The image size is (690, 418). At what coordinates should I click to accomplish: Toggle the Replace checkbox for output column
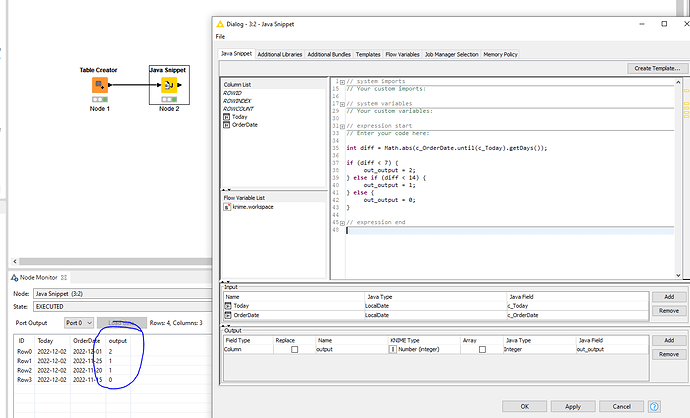click(294, 349)
